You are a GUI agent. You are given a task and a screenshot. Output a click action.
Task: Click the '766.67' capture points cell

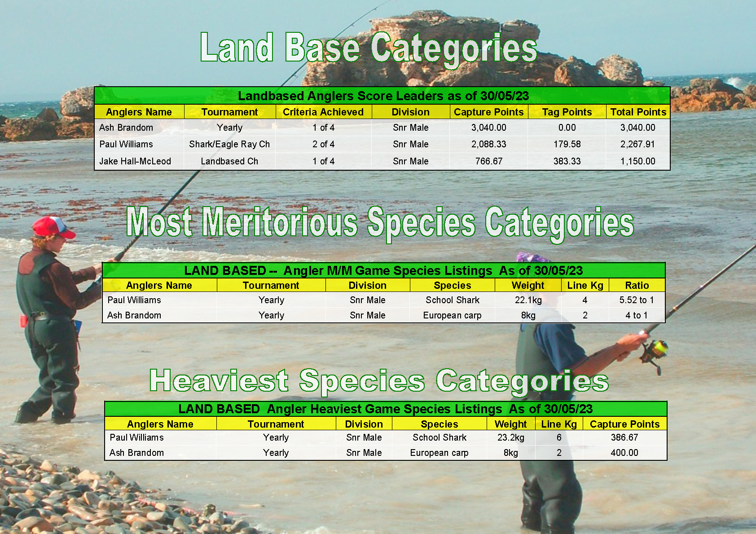pyautogui.click(x=489, y=161)
